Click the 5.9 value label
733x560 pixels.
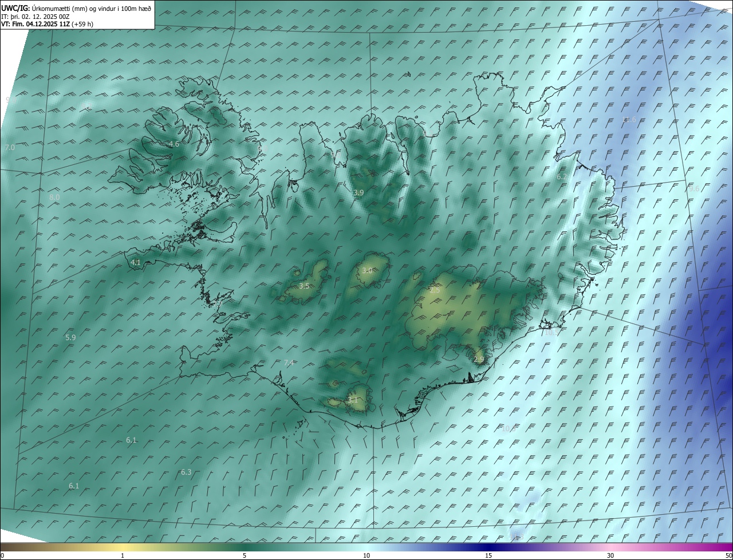[x=70, y=338]
